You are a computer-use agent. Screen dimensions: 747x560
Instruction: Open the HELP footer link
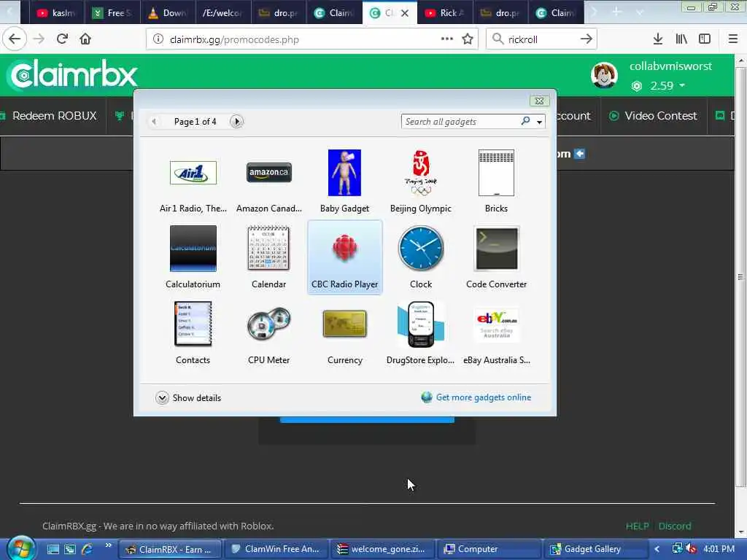pyautogui.click(x=637, y=526)
